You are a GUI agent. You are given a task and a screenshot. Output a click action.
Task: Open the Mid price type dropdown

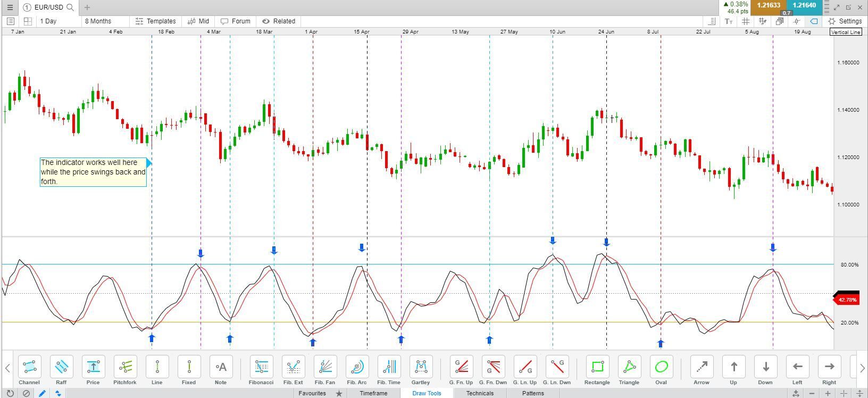click(x=199, y=21)
